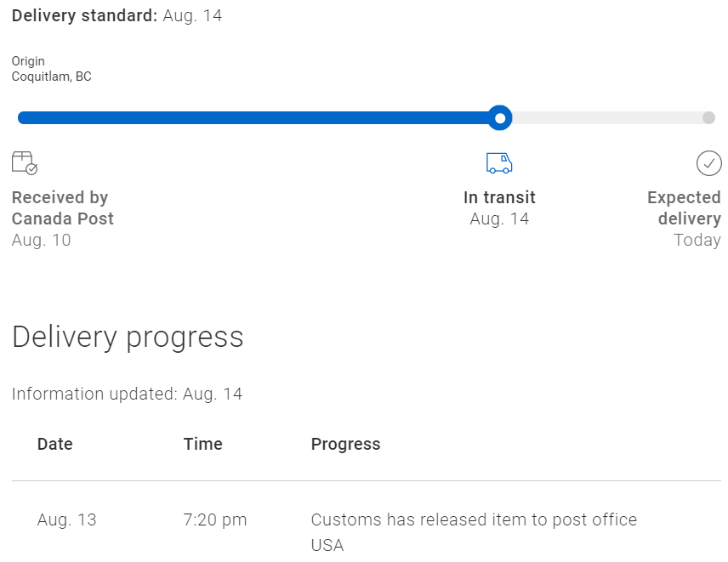Click the 7:20 pm time cell

click(215, 519)
